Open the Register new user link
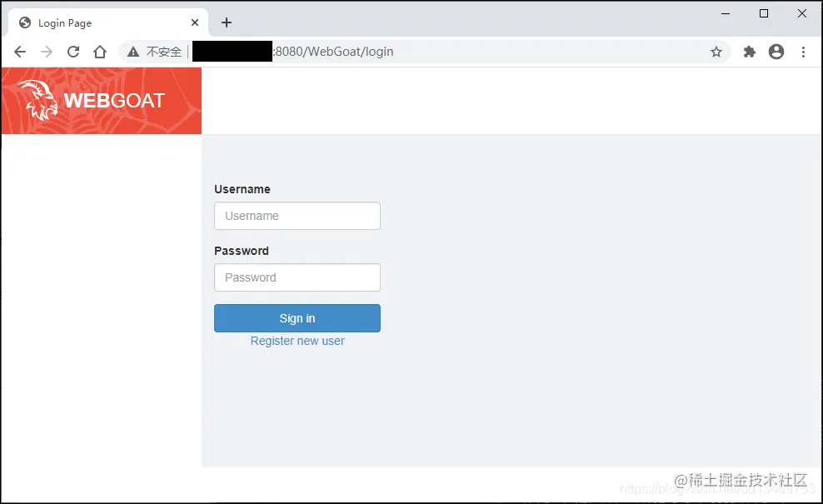This screenshot has width=823, height=504. [x=297, y=341]
